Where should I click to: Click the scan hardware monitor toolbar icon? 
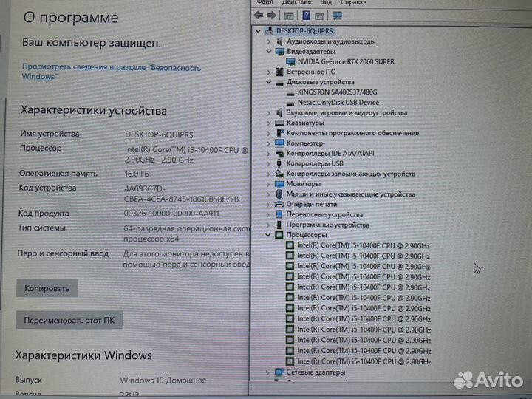tap(337, 16)
